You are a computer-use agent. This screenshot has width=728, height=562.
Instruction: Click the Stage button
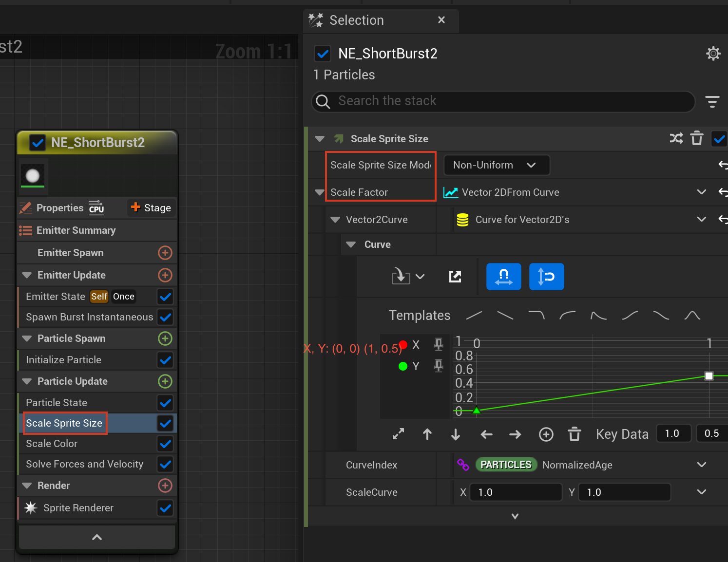point(151,208)
